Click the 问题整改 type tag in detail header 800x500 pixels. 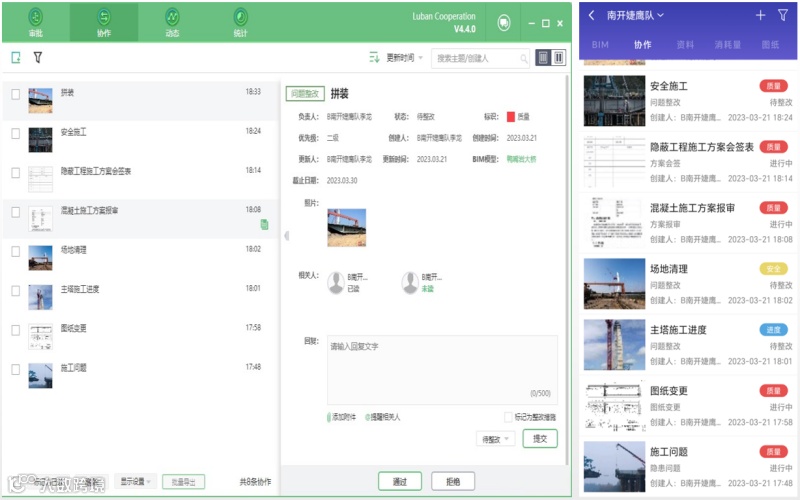click(x=305, y=93)
